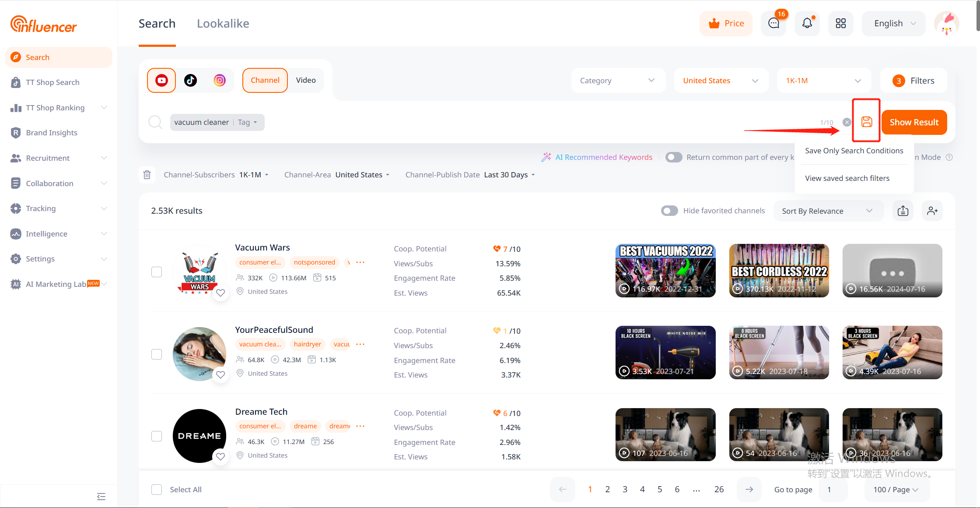Tick the checkbox for YourPeacefulSound
This screenshot has width=980, height=508.
[157, 354]
